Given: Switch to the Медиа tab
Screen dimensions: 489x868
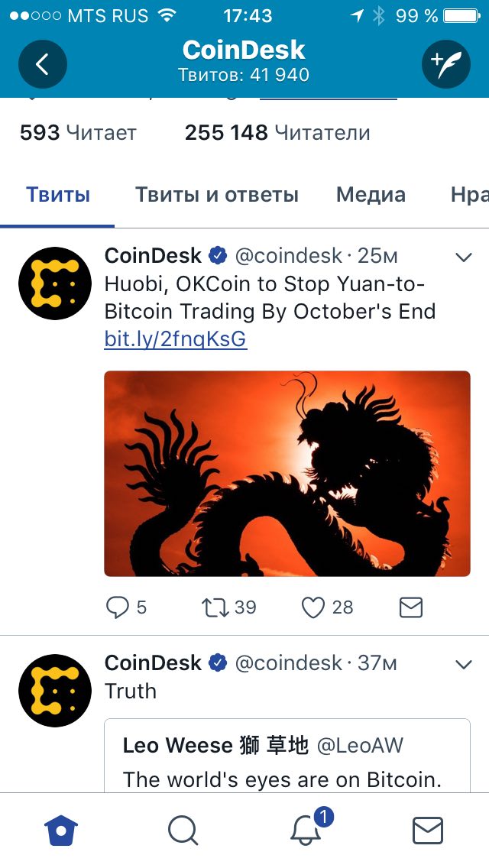Looking at the screenshot, I should point(371,195).
